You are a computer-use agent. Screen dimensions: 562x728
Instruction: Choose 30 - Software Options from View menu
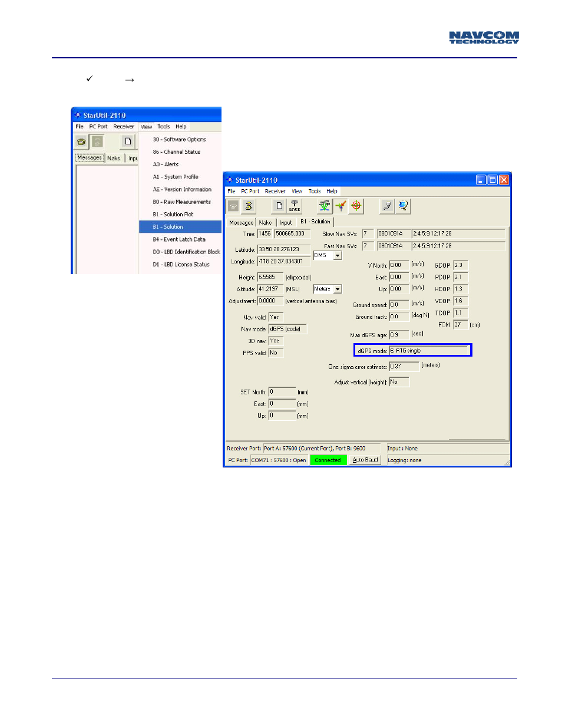pos(180,140)
